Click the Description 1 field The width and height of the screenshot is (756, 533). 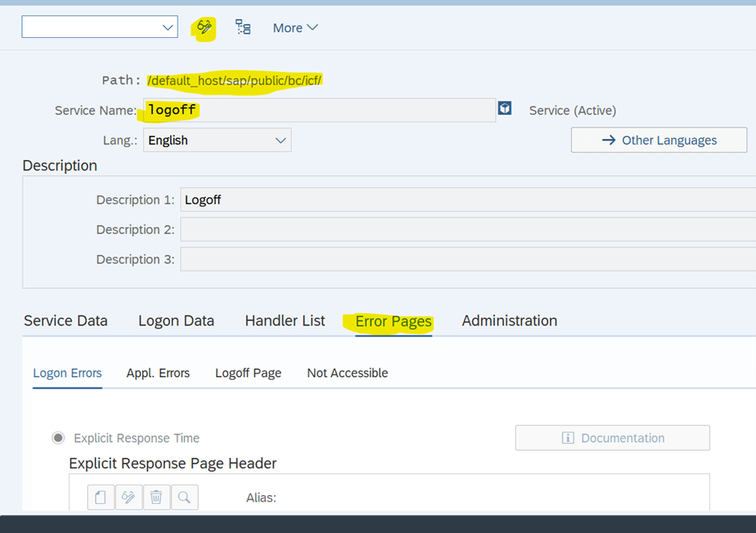click(x=468, y=200)
